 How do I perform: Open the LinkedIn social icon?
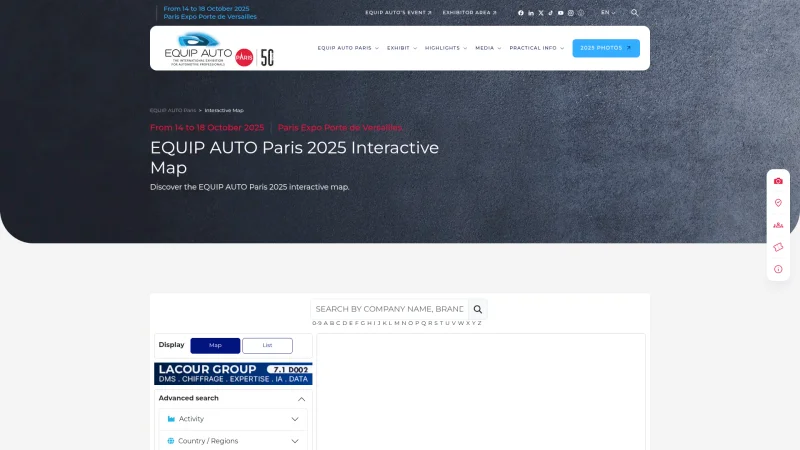531,13
